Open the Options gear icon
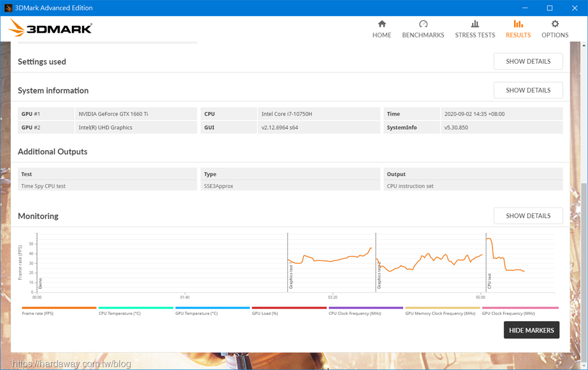Image resolution: width=588 pixels, height=370 pixels. coord(555,24)
